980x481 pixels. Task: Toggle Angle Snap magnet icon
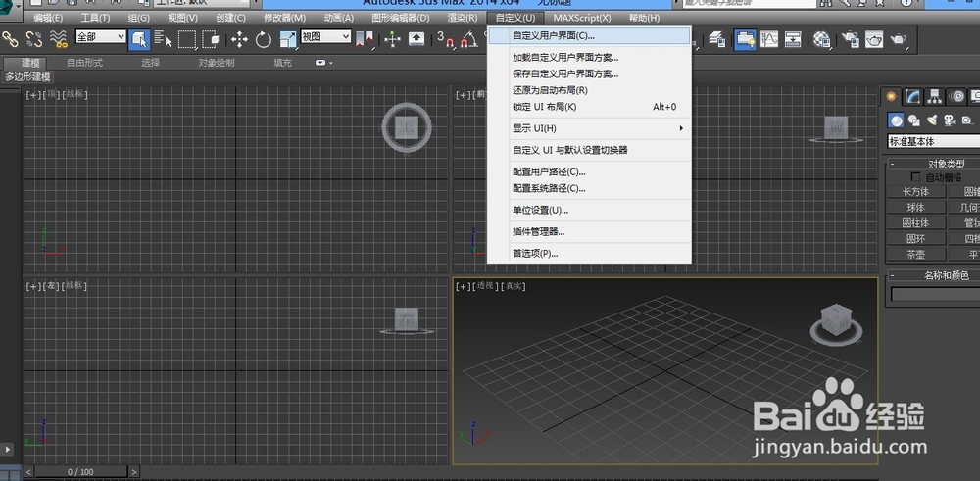coord(468,39)
